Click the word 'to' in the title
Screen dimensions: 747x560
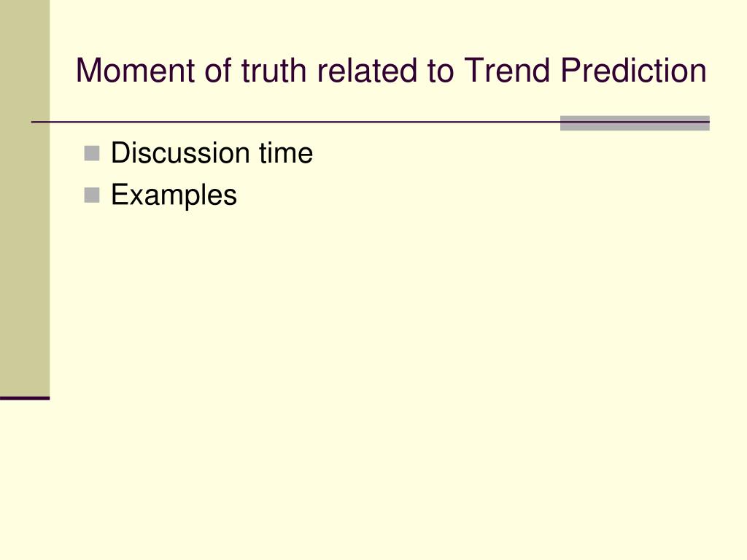[x=440, y=71]
